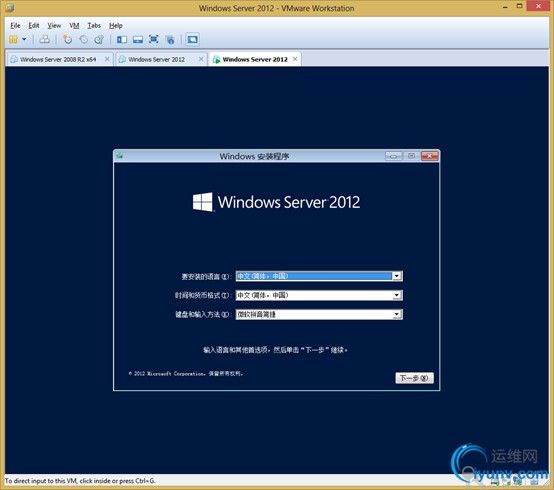The image size is (554, 490).
Task: Select the active bold Windows Server 2012 tab
Action: [255, 59]
